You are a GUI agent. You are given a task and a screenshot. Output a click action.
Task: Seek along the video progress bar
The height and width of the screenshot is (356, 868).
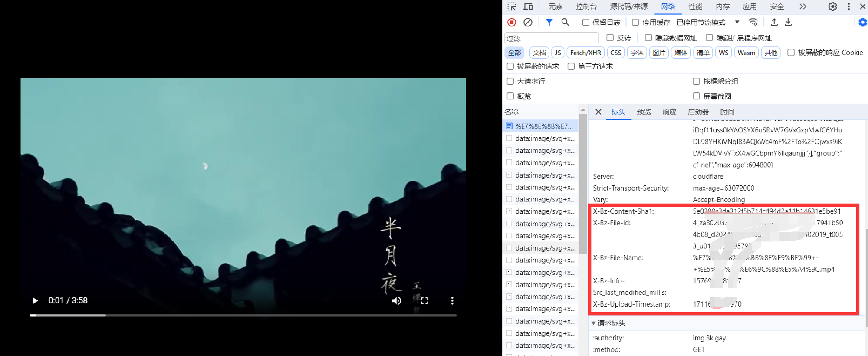[243, 315]
